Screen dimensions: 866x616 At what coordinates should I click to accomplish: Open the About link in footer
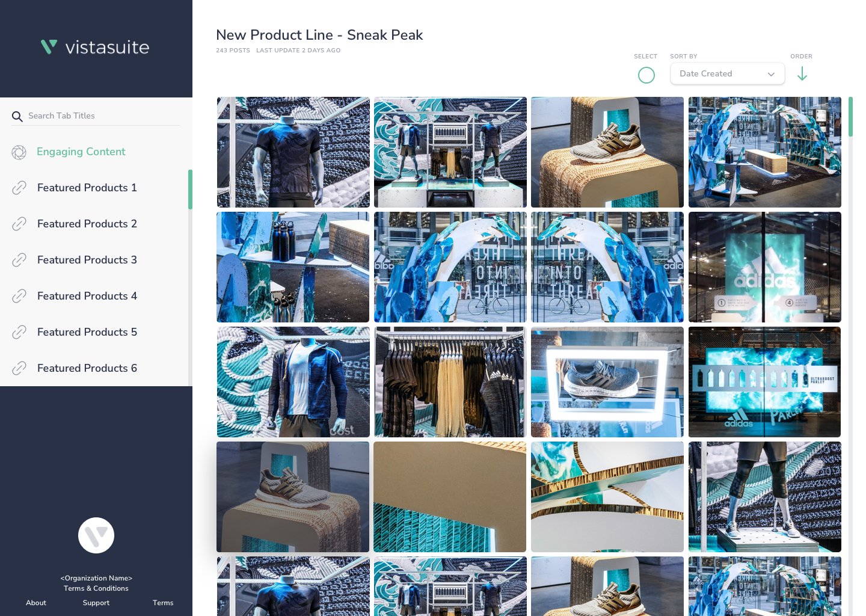[36, 603]
